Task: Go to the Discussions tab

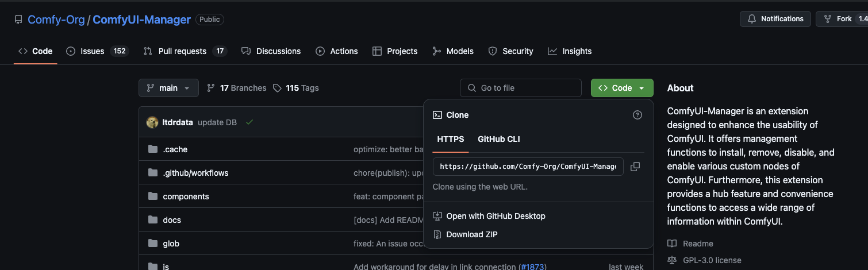Action: [271, 51]
